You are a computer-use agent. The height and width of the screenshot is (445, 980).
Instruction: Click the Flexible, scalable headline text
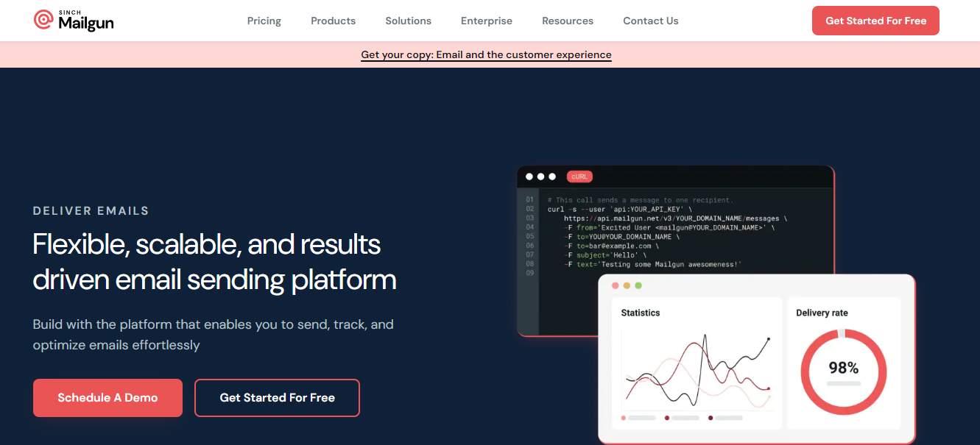coord(214,262)
